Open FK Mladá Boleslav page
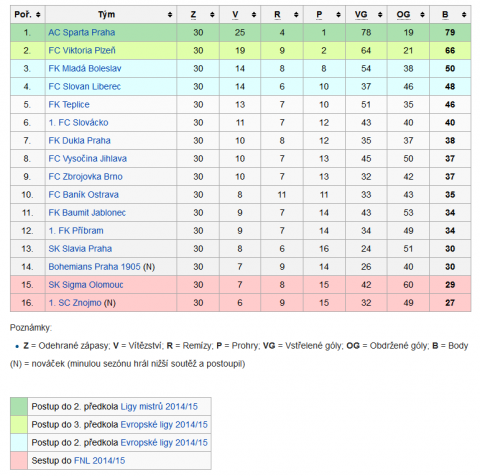This screenshot has height=476, width=480. click(85, 69)
